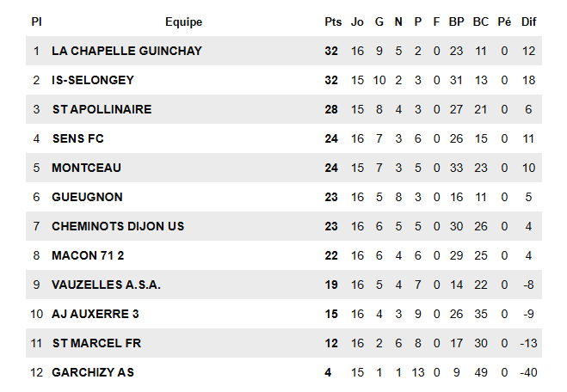Click the Jo column header
This screenshot has height=392, width=567.
point(358,22)
